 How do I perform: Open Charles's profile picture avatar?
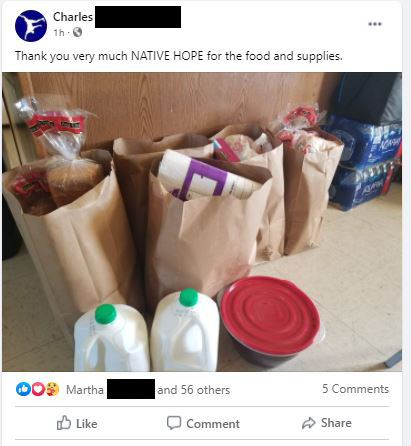click(x=31, y=26)
